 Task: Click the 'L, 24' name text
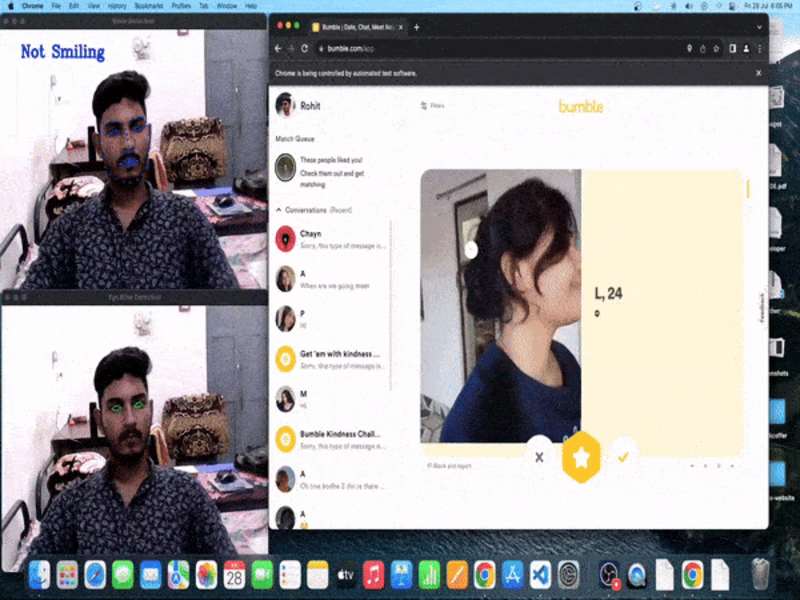[609, 293]
